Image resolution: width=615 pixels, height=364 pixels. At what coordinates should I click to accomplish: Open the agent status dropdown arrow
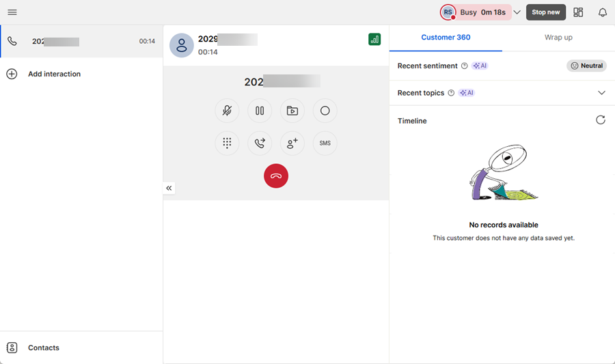pos(517,12)
